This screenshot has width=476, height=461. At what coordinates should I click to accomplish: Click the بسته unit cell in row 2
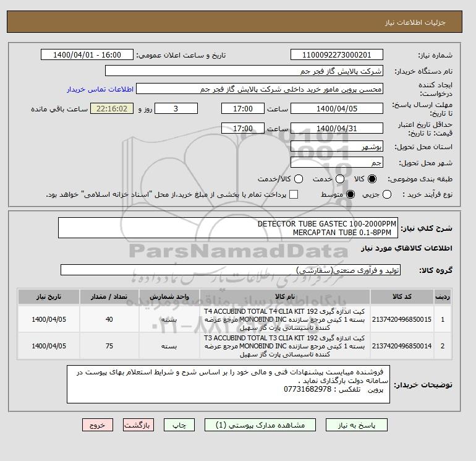point(169,346)
